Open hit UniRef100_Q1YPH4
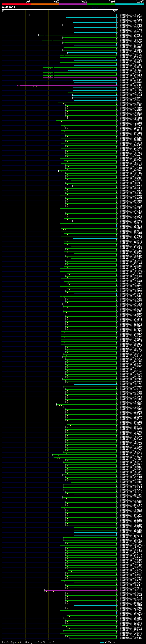This screenshot has height=644, width=146. (x=131, y=477)
